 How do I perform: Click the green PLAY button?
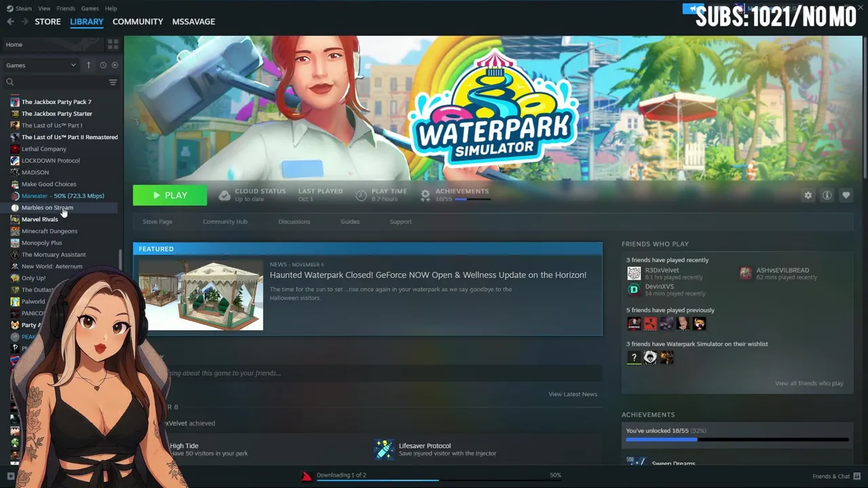pos(170,195)
